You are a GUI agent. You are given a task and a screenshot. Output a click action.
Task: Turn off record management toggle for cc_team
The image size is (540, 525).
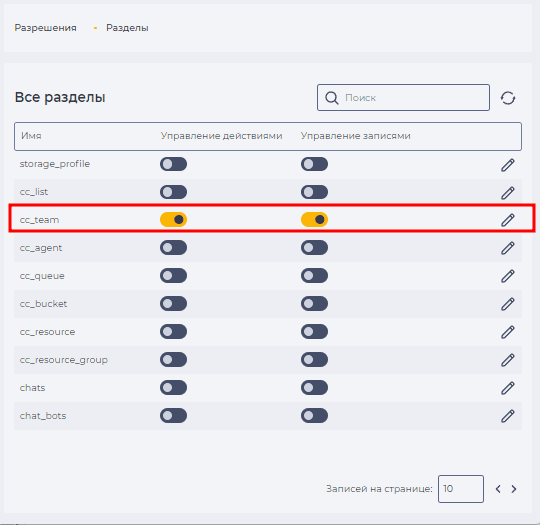[314, 219]
